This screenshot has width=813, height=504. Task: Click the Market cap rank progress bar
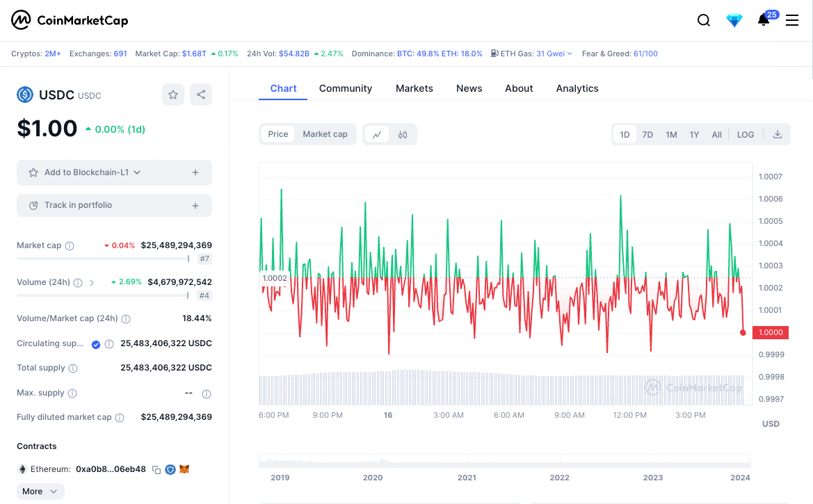pyautogui.click(x=103, y=258)
